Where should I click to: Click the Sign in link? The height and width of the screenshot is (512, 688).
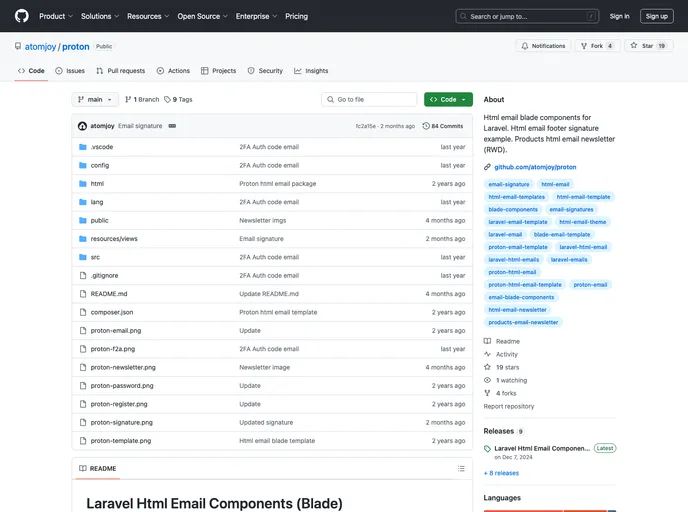pyautogui.click(x=619, y=16)
